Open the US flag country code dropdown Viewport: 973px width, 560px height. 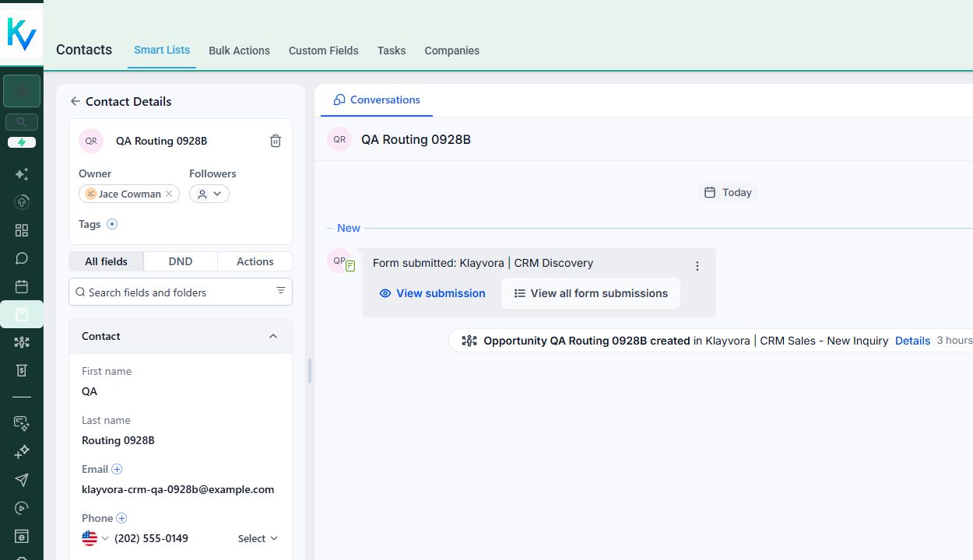point(95,538)
